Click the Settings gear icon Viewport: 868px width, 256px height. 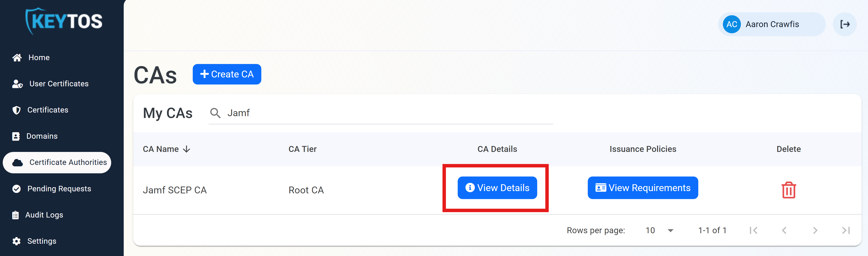[x=17, y=241]
